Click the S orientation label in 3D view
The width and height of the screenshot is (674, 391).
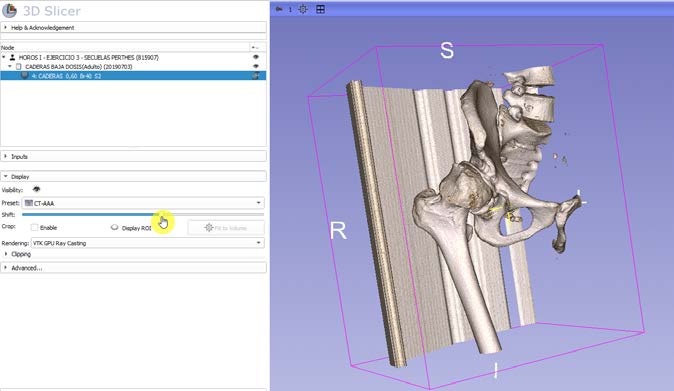(447, 50)
